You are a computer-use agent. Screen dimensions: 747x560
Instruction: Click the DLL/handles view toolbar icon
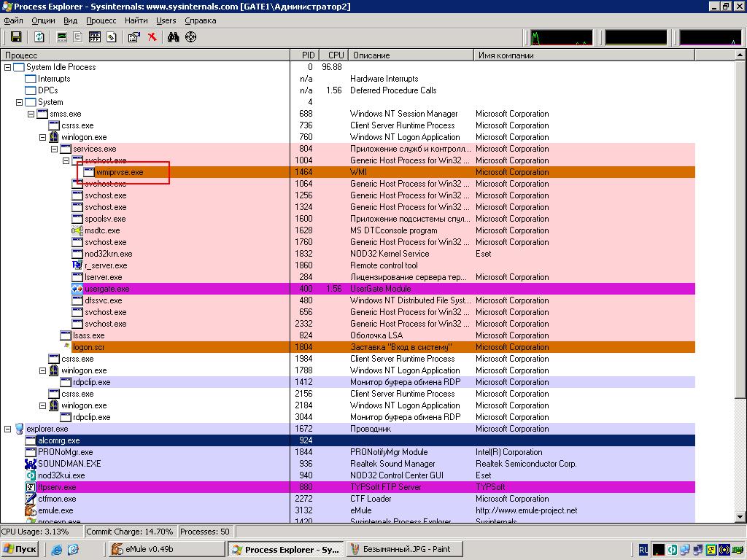click(x=112, y=37)
